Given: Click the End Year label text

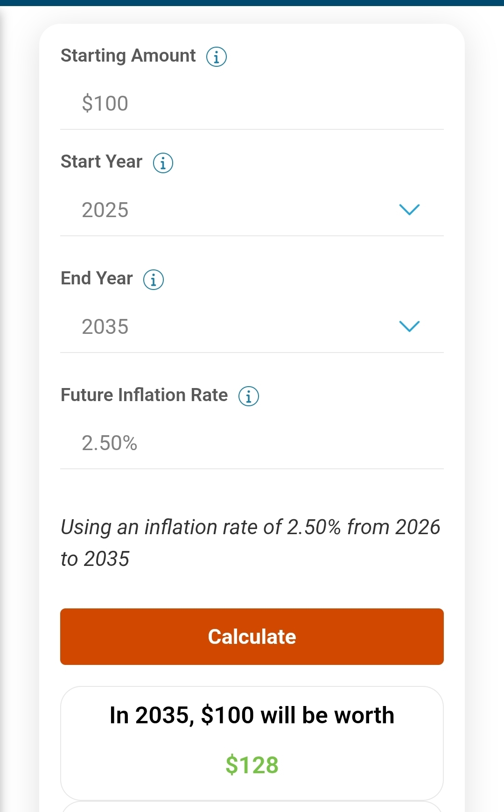Looking at the screenshot, I should [x=97, y=278].
